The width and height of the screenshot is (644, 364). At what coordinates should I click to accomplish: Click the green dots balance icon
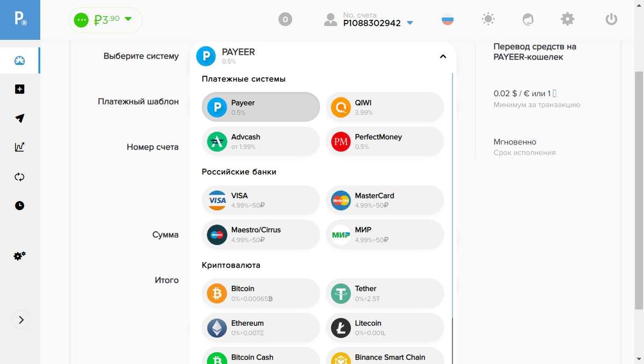click(x=81, y=20)
